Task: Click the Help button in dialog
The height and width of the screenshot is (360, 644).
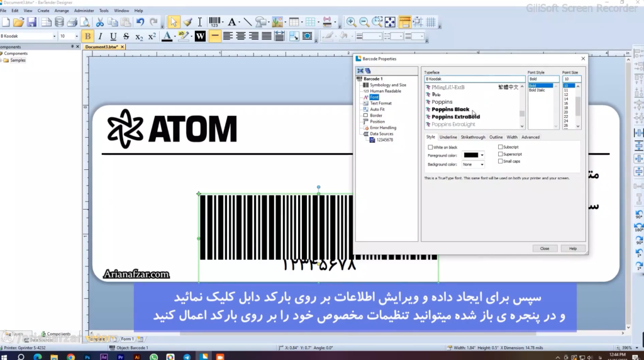Action: point(572,249)
